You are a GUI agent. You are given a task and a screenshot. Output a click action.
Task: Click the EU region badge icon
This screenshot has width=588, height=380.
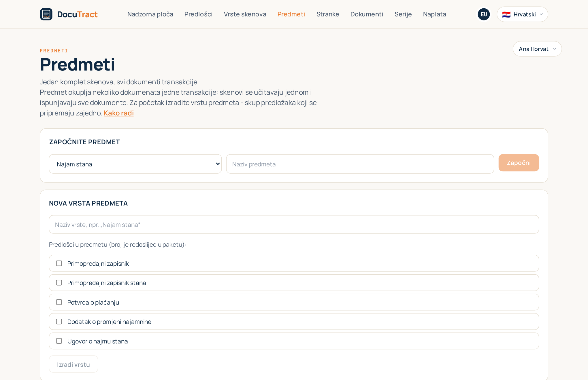point(484,14)
